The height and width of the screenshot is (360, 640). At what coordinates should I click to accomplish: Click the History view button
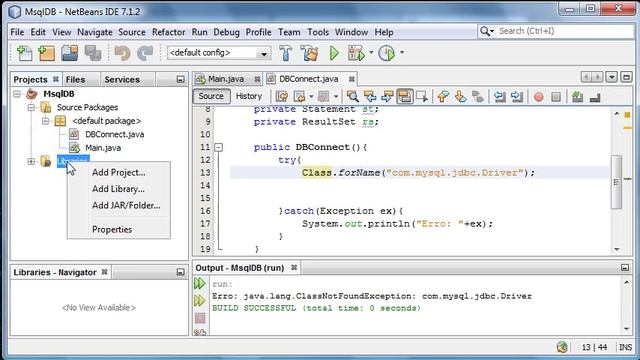click(249, 96)
